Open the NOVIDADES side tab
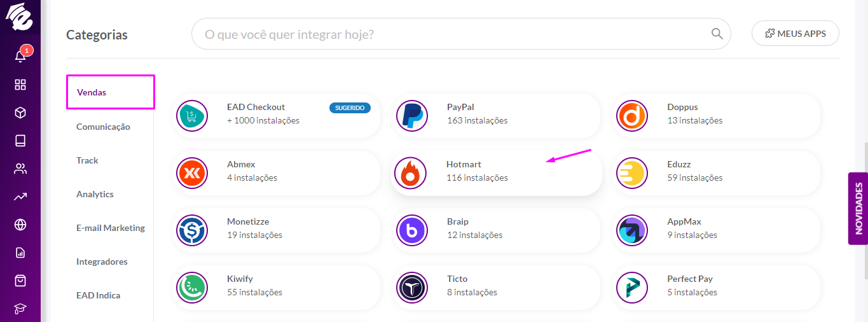 coord(858,208)
